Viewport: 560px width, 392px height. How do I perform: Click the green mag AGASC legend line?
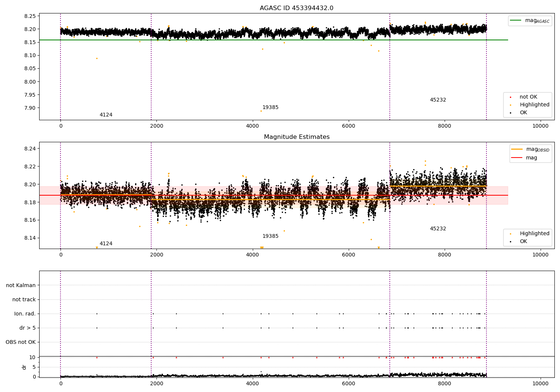[x=516, y=21]
